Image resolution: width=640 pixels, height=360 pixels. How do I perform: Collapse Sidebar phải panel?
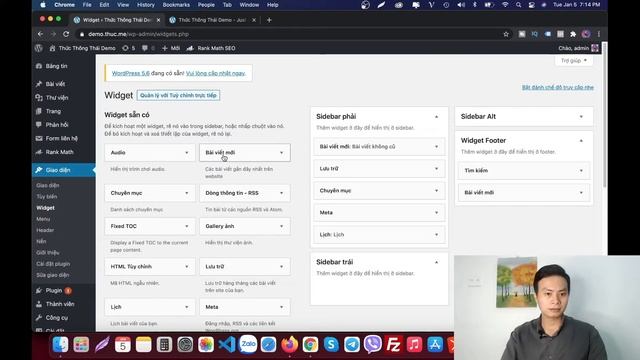pos(436,117)
